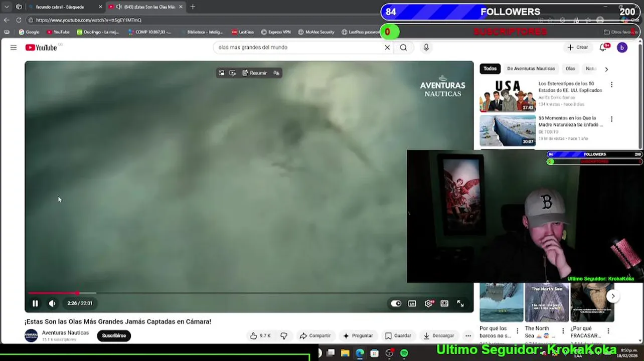The width and height of the screenshot is (644, 361).
Task: Mute the YouTube tab audio icon
Action: [x=119, y=7]
